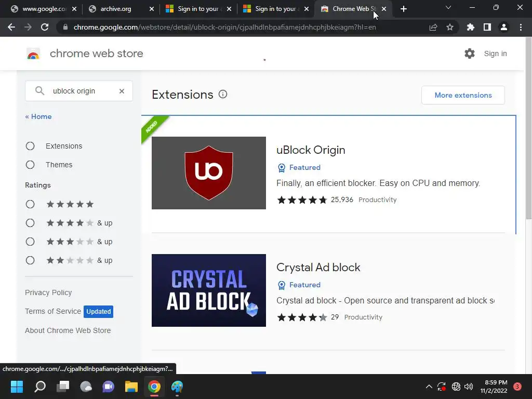532x399 pixels.
Task: Select the Extensions filter radio button
Action: [x=30, y=146]
